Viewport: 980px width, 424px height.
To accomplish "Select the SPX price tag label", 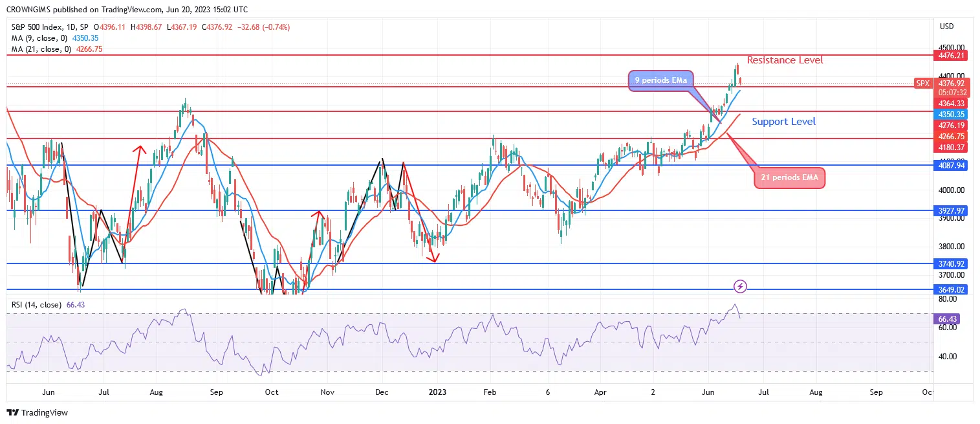I will coord(922,84).
